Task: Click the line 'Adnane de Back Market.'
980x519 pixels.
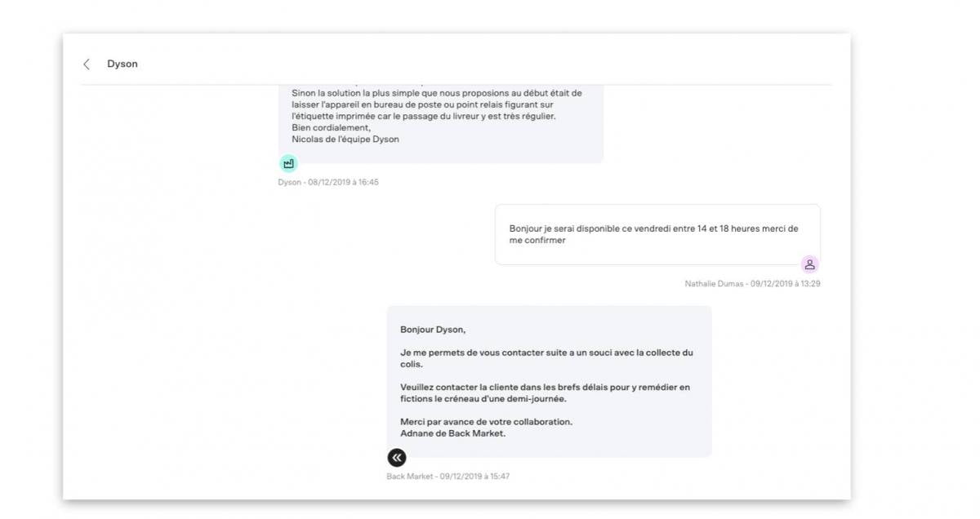Action: (453, 433)
